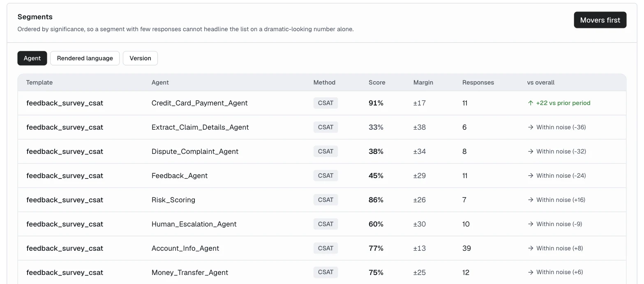Screen dimensions: 644x284
Task: Select the Money_Transfer_Agent name
Action: pos(190,273)
